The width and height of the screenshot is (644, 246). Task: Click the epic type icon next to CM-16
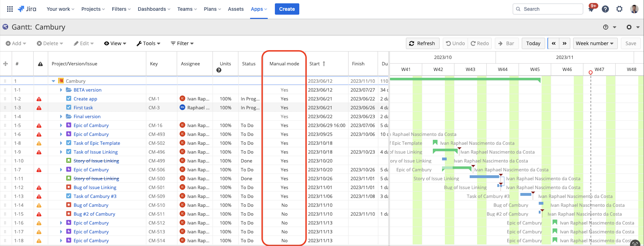pyautogui.click(x=69, y=125)
